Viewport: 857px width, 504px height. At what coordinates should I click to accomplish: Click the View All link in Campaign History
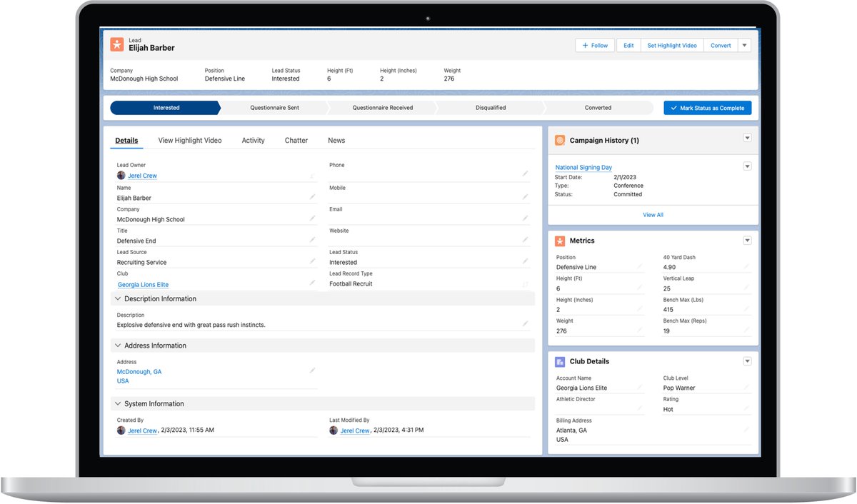click(x=653, y=214)
